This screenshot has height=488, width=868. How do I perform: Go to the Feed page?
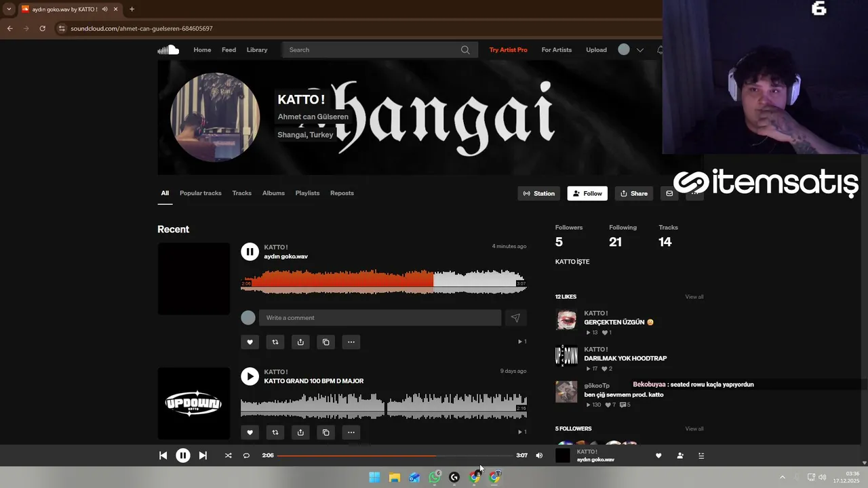tap(229, 49)
